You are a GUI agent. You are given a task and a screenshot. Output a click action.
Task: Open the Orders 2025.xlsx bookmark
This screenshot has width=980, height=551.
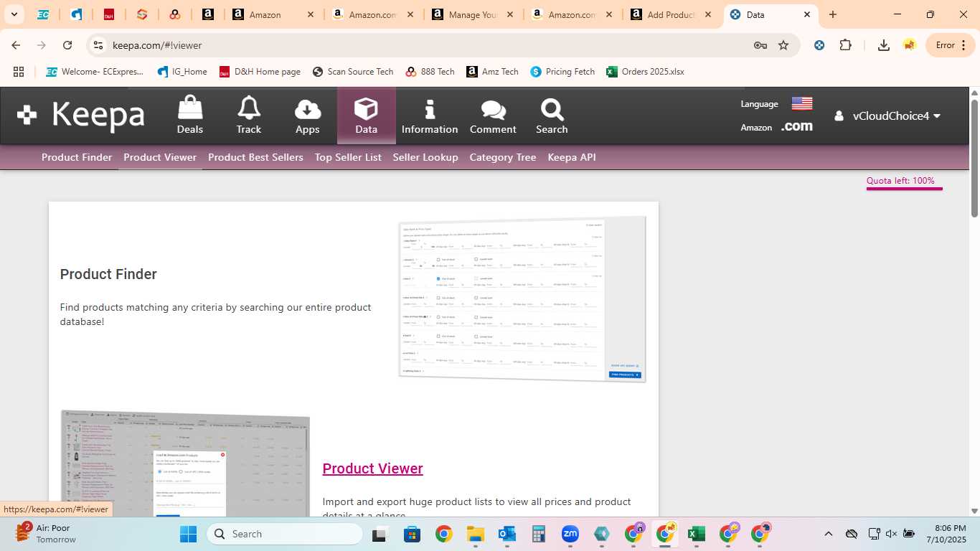click(645, 72)
